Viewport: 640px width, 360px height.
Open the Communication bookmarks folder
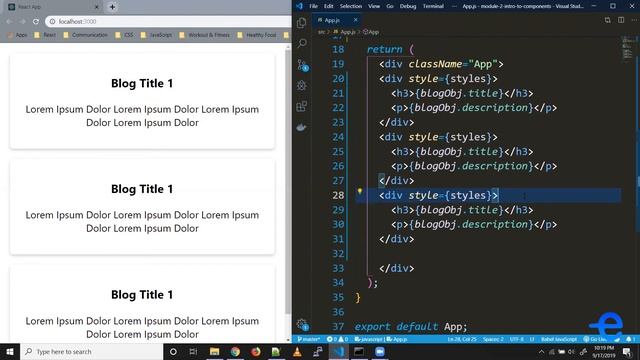(86, 35)
